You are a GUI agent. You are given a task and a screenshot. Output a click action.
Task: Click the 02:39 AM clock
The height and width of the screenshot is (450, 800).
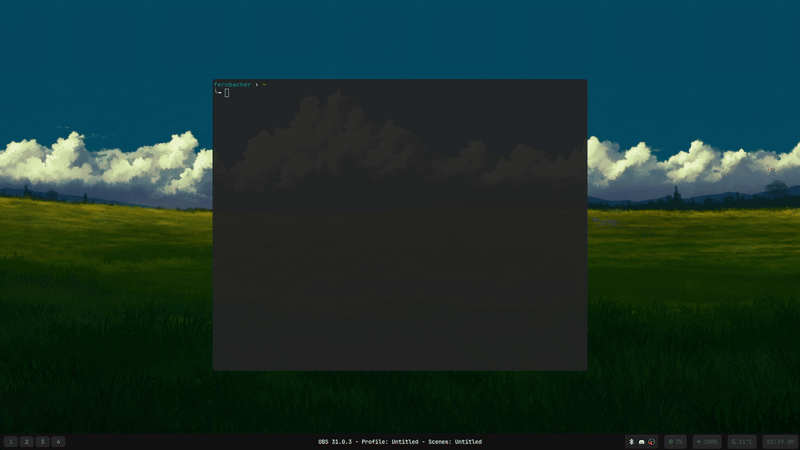[x=780, y=441]
